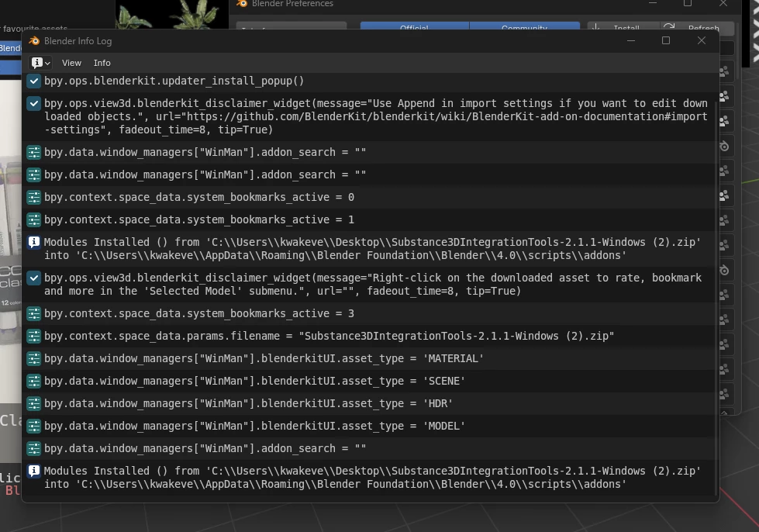The image size is (759, 532).
Task: Click property icon of asset_type 'SCENE' row
Action: pyautogui.click(x=34, y=382)
